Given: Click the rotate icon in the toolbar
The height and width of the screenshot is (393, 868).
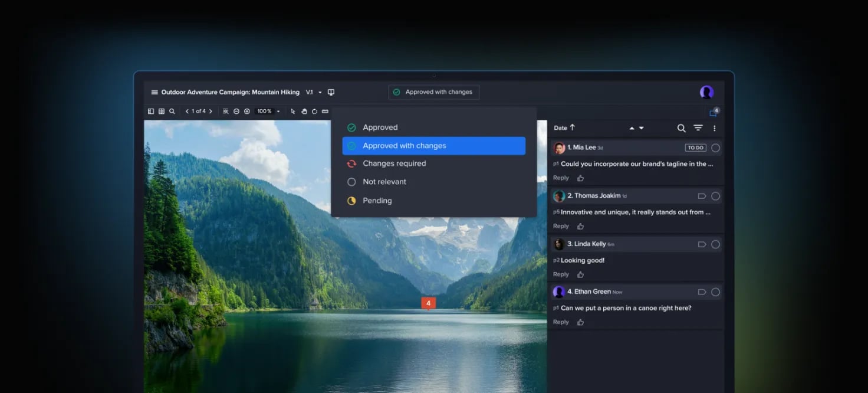Looking at the screenshot, I should [x=314, y=111].
